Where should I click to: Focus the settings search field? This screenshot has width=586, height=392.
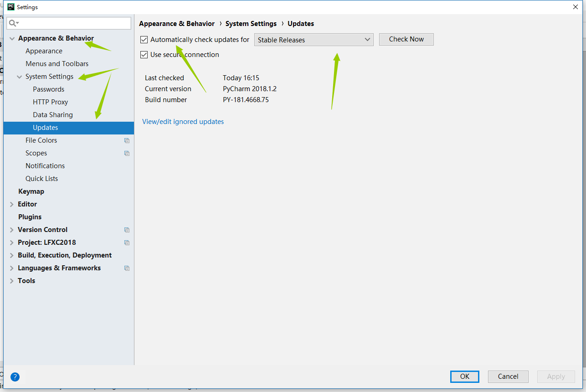[x=69, y=23]
